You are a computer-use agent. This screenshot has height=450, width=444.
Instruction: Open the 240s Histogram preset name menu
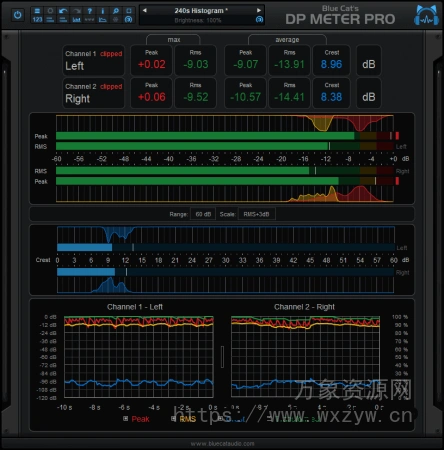pos(201,11)
